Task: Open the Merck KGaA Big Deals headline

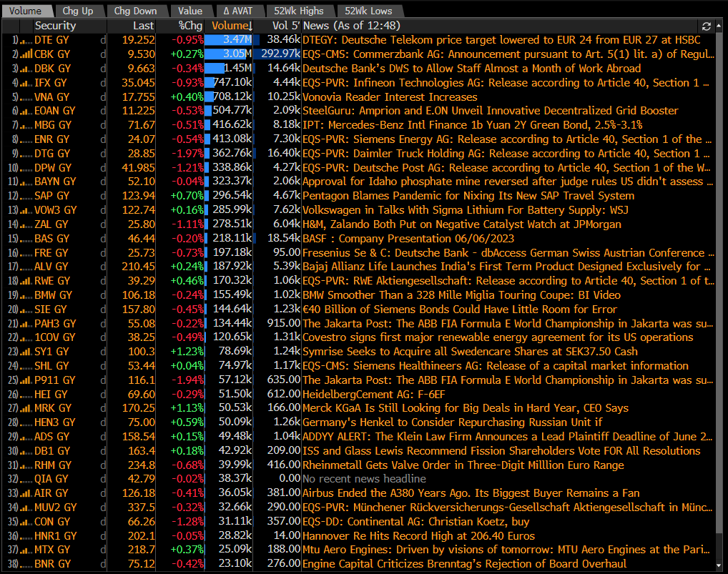Action: click(x=466, y=408)
